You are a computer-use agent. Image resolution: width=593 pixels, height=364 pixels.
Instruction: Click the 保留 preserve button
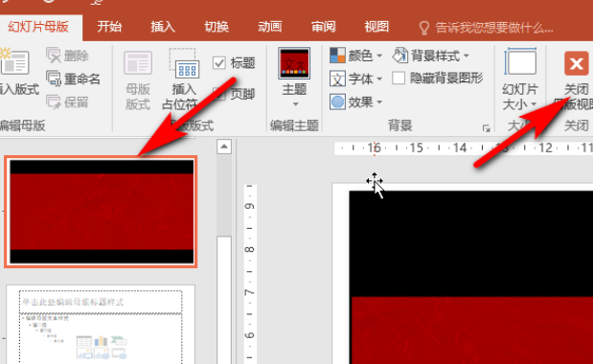(68, 102)
